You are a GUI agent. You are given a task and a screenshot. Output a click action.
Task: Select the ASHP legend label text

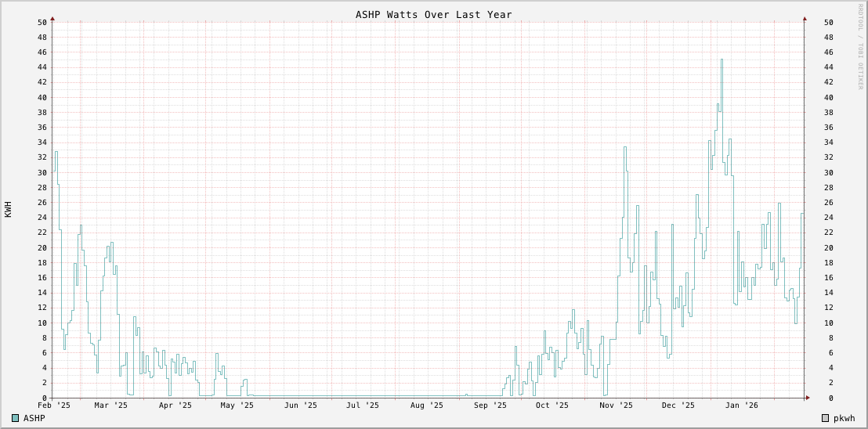click(34, 418)
